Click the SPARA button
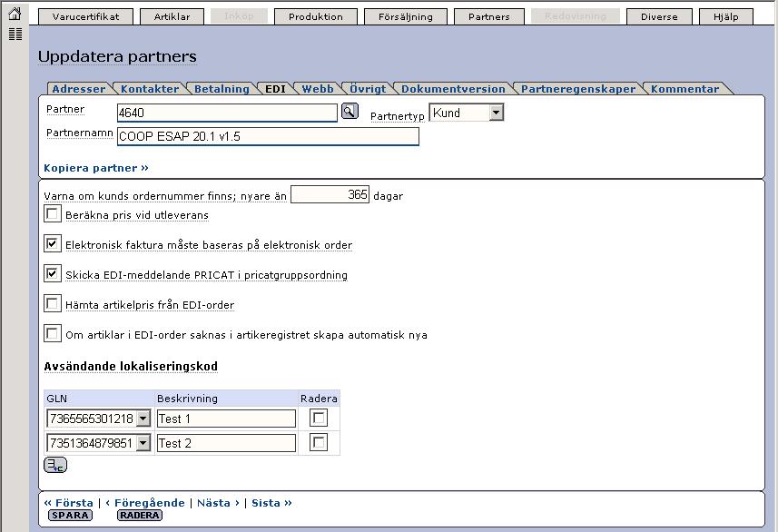 [x=70, y=515]
